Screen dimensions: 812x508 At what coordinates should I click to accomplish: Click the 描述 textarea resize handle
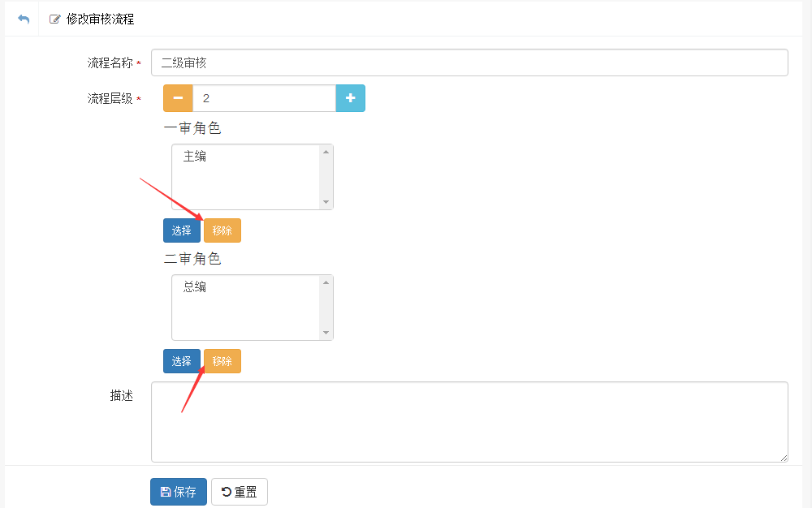tap(784, 458)
